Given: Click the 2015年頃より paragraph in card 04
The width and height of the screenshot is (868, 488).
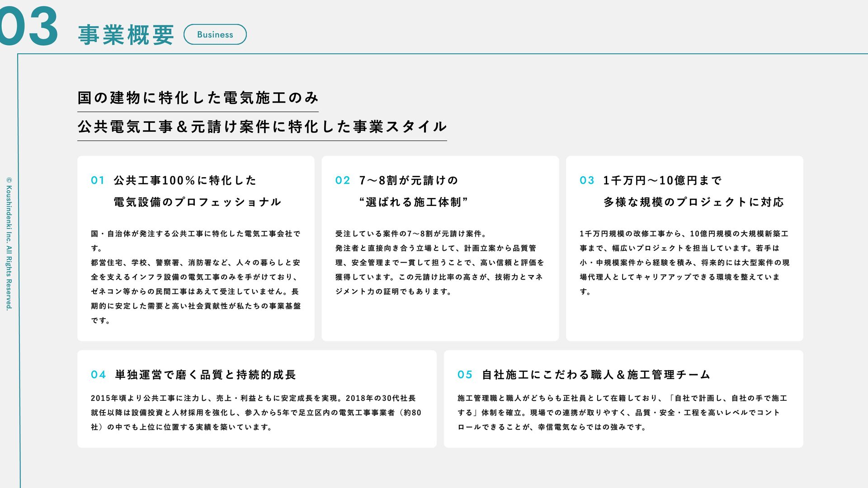Looking at the screenshot, I should tap(256, 412).
